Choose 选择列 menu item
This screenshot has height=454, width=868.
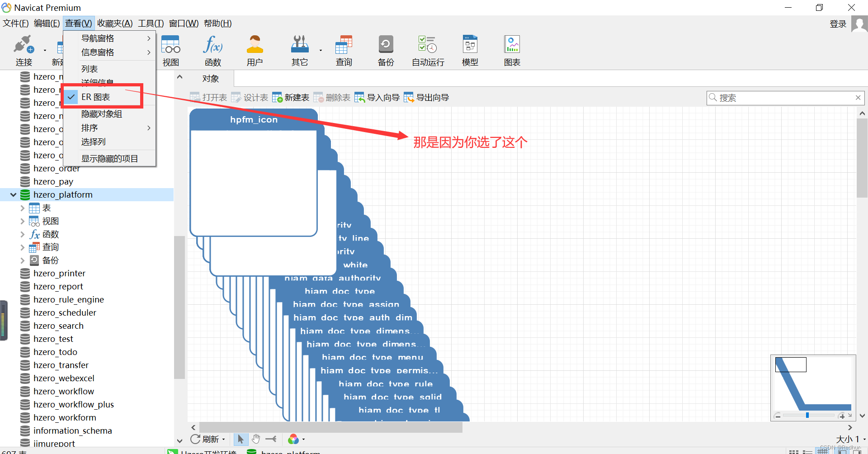[x=110, y=142]
